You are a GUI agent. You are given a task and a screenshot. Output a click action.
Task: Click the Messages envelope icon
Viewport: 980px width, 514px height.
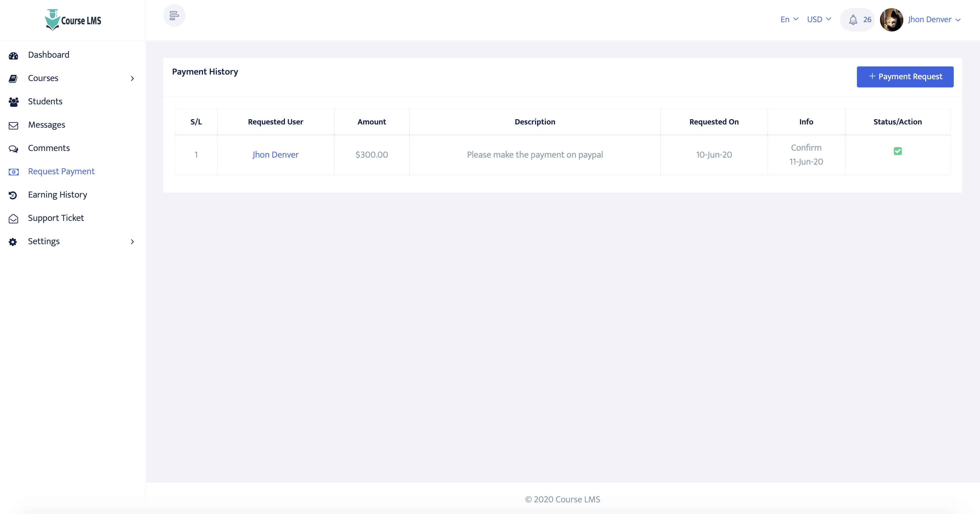click(13, 126)
